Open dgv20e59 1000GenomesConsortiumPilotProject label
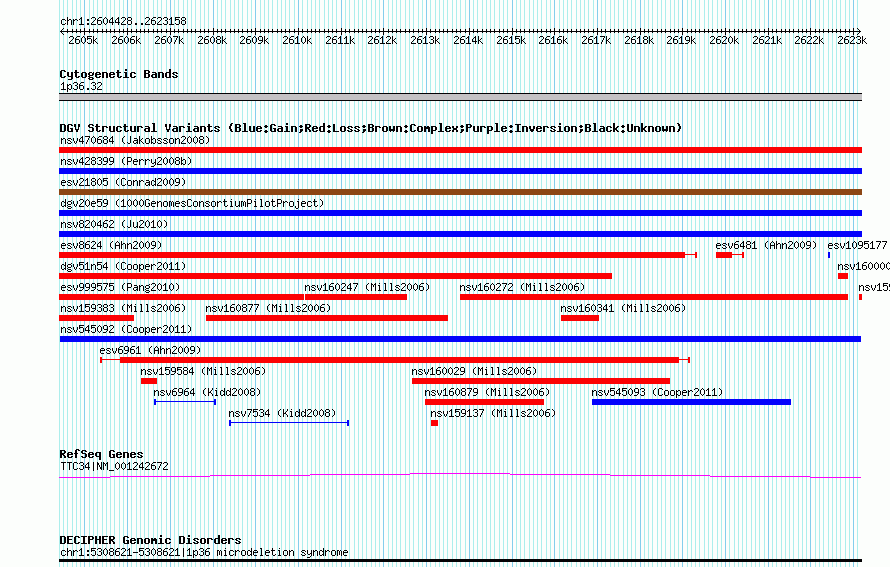Viewport: 890px width, 567px height. pos(192,203)
